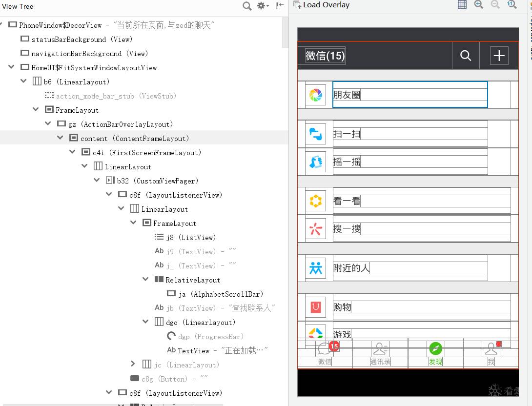Click the View Tree vertical scrollbar thumb
Screen dimensions: 532x406
point(286,32)
